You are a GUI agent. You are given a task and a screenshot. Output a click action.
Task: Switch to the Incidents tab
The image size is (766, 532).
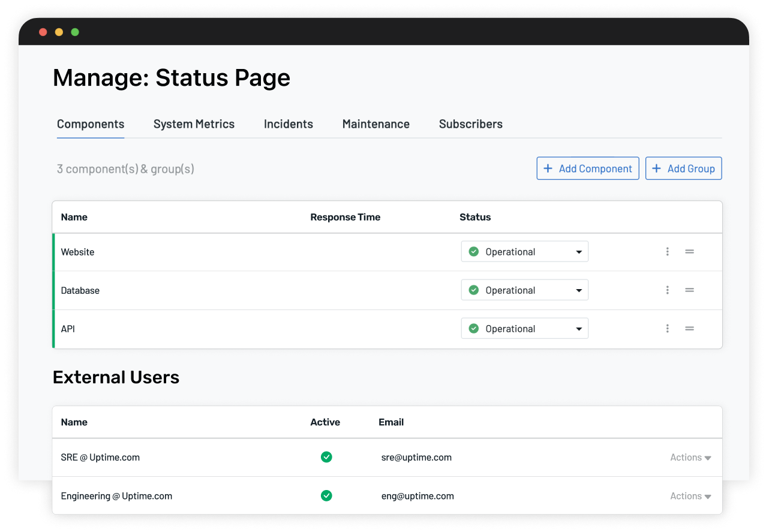(x=289, y=124)
